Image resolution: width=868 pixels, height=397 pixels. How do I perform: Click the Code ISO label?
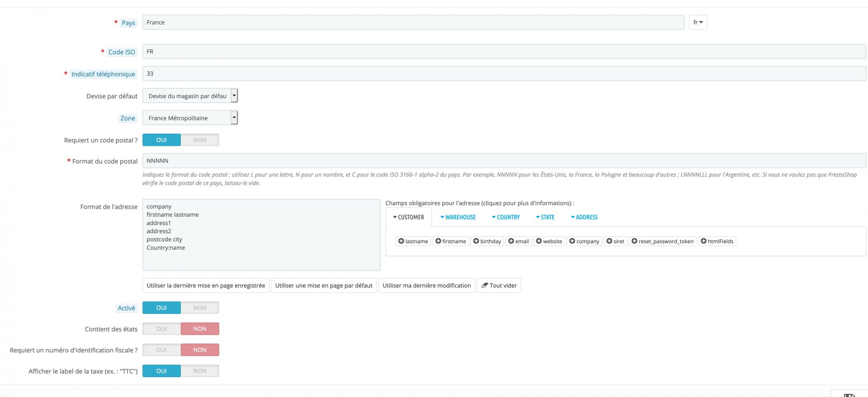[122, 52]
